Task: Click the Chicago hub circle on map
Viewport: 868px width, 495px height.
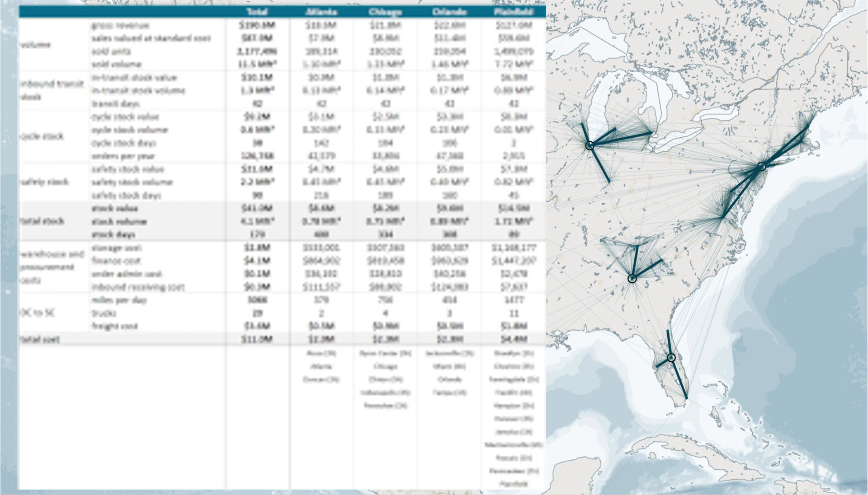Action: pyautogui.click(x=590, y=145)
